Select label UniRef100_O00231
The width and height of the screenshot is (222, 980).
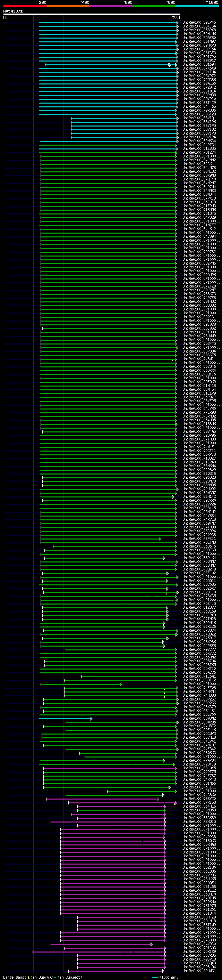pos(199,317)
